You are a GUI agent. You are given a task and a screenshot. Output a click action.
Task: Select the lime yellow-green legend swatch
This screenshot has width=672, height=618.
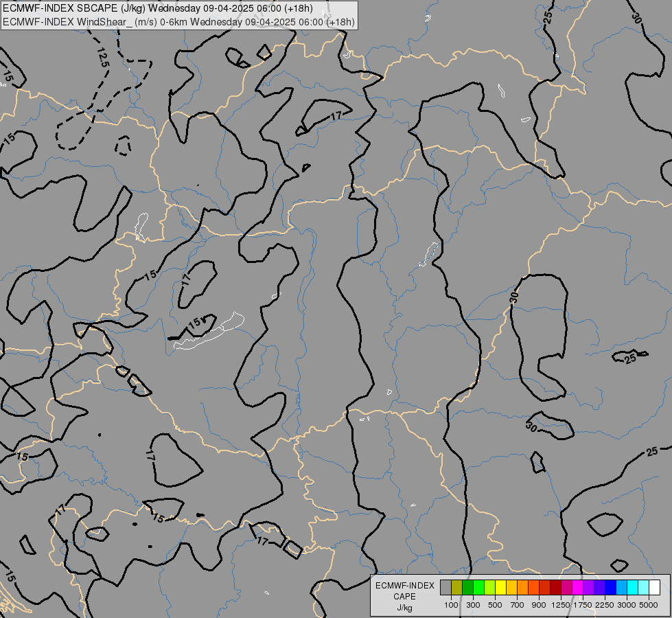point(490,587)
